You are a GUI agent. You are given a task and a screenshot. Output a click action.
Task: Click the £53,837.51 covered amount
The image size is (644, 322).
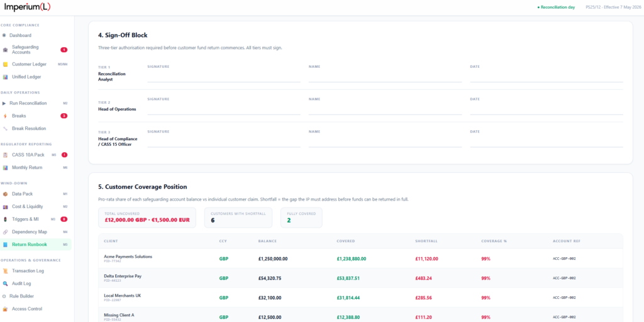348,278
